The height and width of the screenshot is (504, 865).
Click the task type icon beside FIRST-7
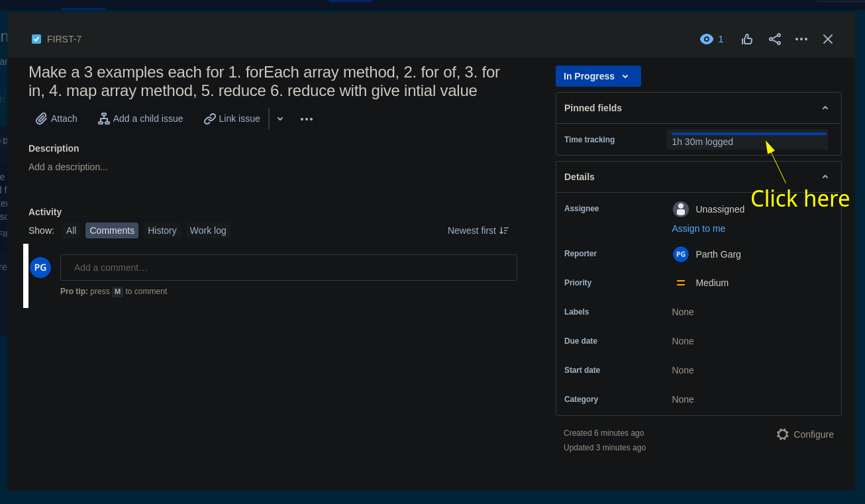pos(36,39)
